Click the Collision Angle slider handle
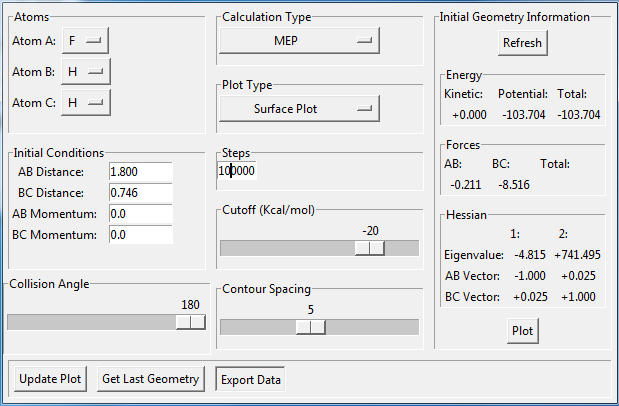This screenshot has height=406, width=619. point(190,322)
